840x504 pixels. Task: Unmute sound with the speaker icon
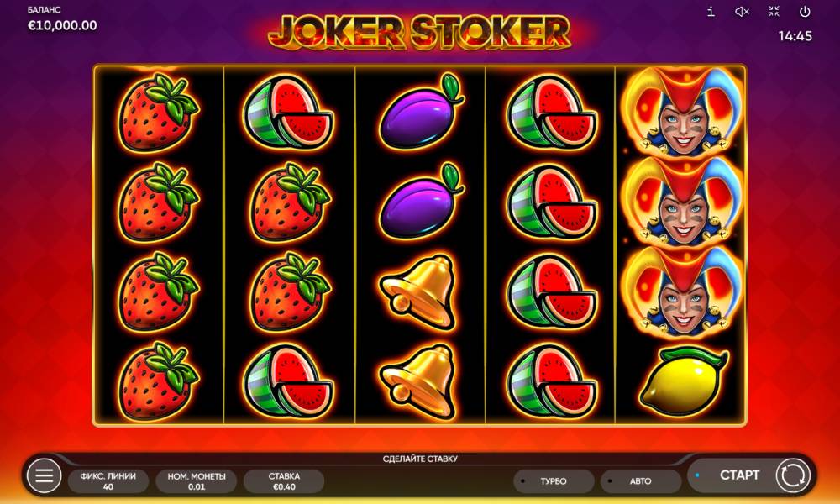(x=742, y=11)
